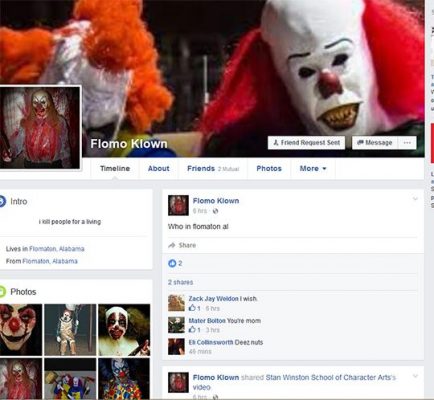Click the Photos section icon

pyautogui.click(x=2, y=292)
